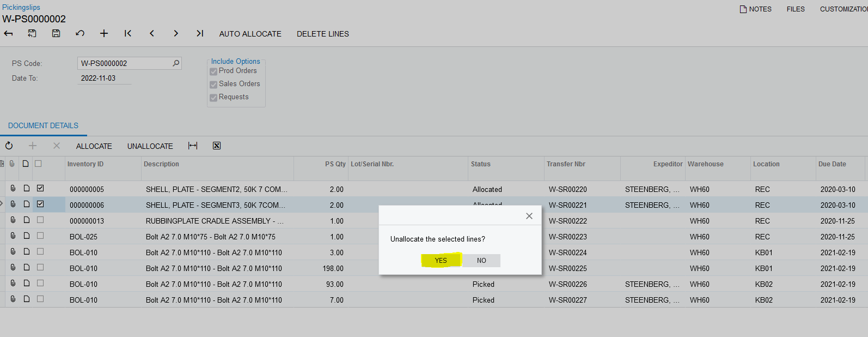Uncheck the row checkbox for item 000000005

(40, 188)
